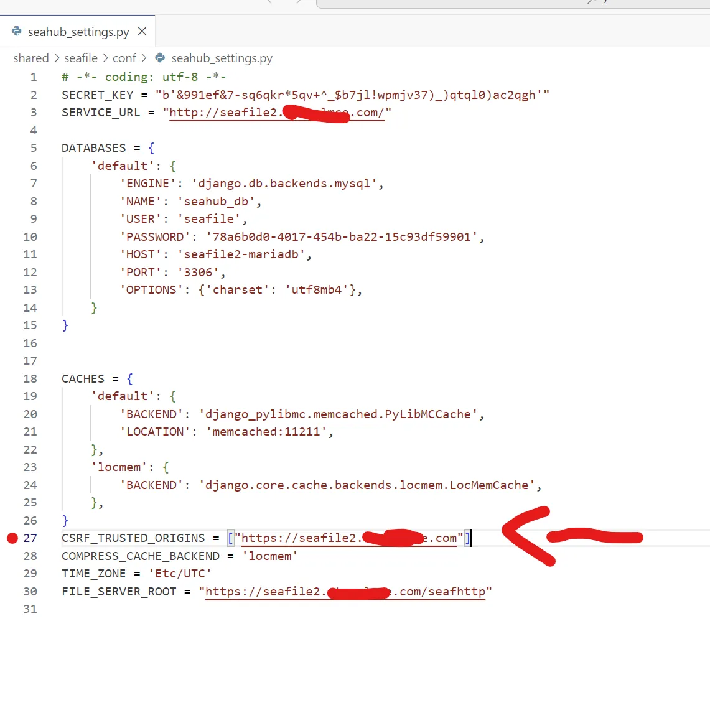The image size is (710, 728).
Task: Click the SERVICE_URL http link on line 3
Action: pos(224,113)
